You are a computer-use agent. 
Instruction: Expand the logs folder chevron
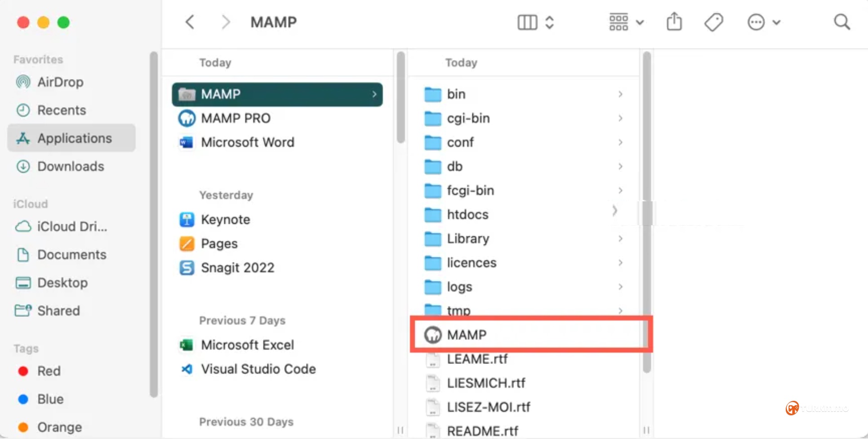coord(620,287)
